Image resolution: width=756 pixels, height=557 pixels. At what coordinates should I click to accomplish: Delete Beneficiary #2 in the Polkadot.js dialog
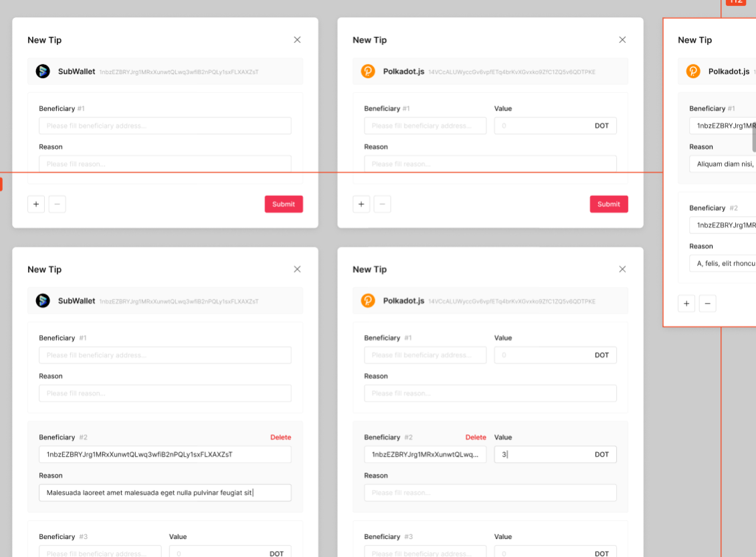tap(476, 437)
